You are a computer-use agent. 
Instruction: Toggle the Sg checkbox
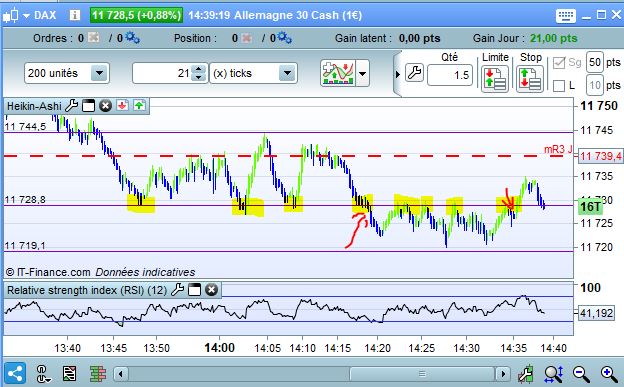(x=559, y=63)
